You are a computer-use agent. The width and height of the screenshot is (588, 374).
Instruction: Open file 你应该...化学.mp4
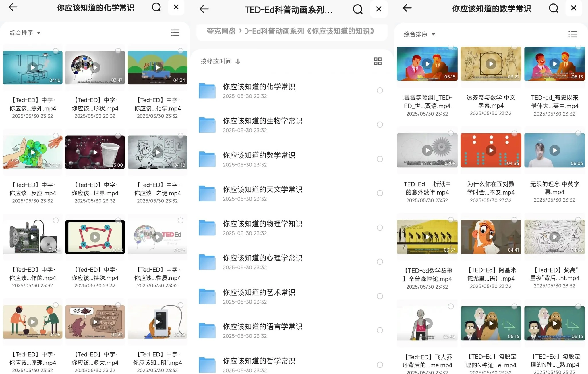click(157, 104)
